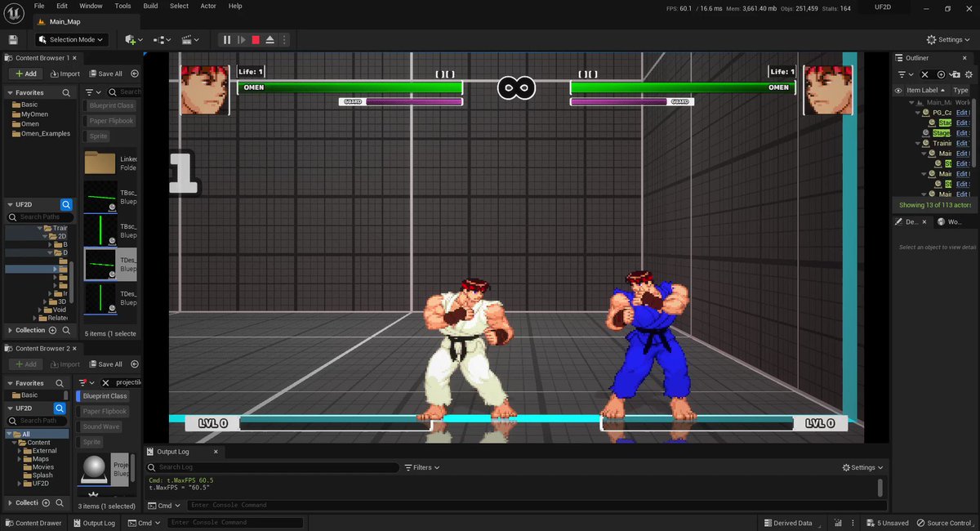Eject from the player controller
This screenshot has height=531, width=980.
click(269, 39)
